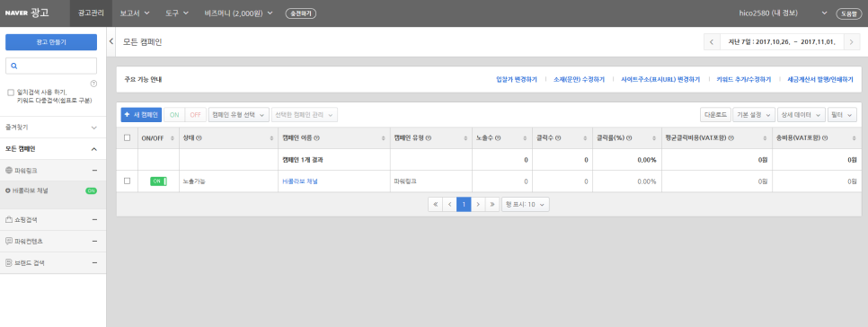
Task: Toggle the Hi콜라보 채널 ON switch in table
Action: [158, 181]
